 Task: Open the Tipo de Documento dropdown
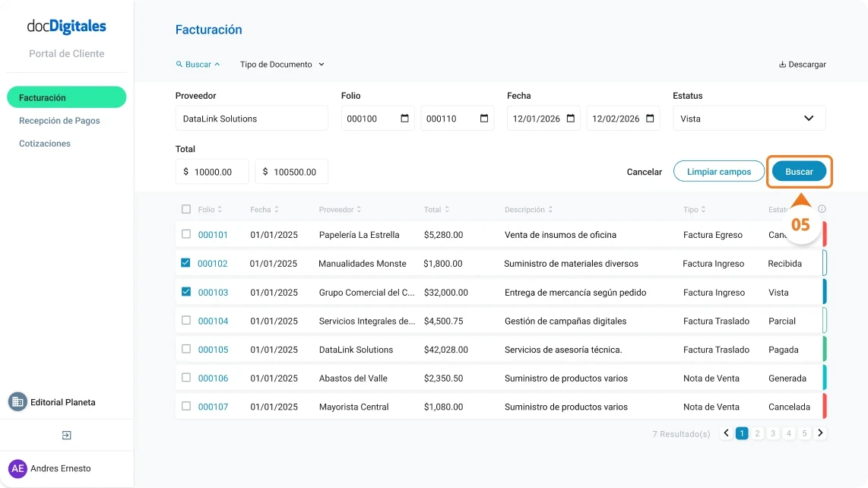(281, 65)
